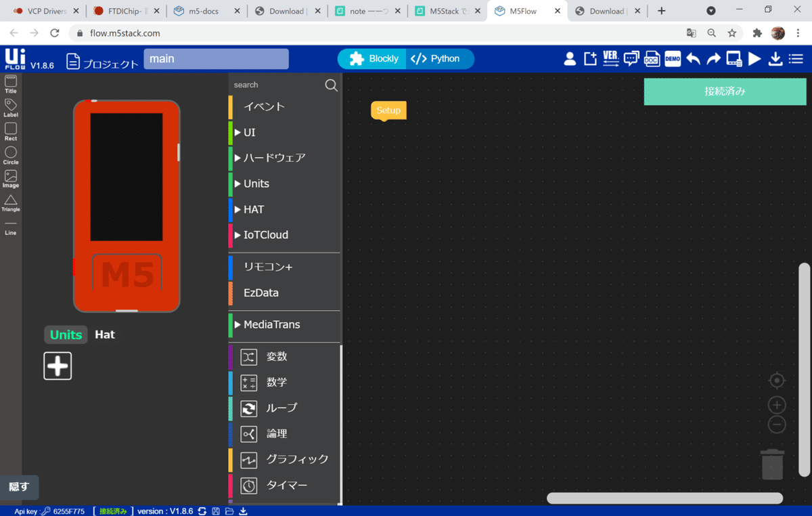The width and height of the screenshot is (812, 516).
Task: Click download icon in status bar
Action: point(243,511)
